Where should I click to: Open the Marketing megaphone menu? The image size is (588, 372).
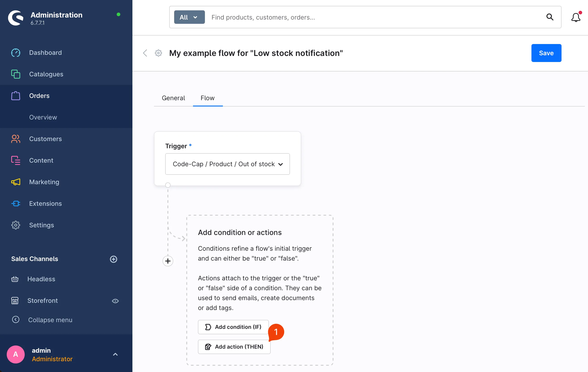tap(44, 182)
